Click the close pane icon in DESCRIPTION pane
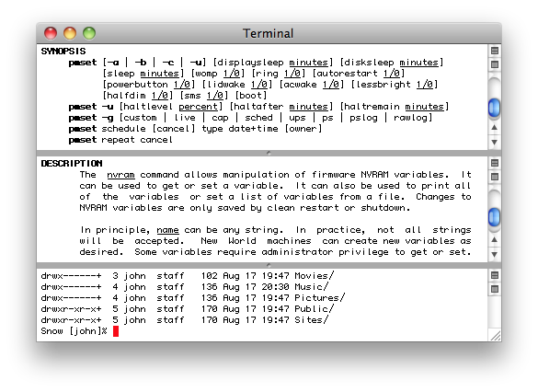This screenshot has width=538, height=392. (x=495, y=177)
